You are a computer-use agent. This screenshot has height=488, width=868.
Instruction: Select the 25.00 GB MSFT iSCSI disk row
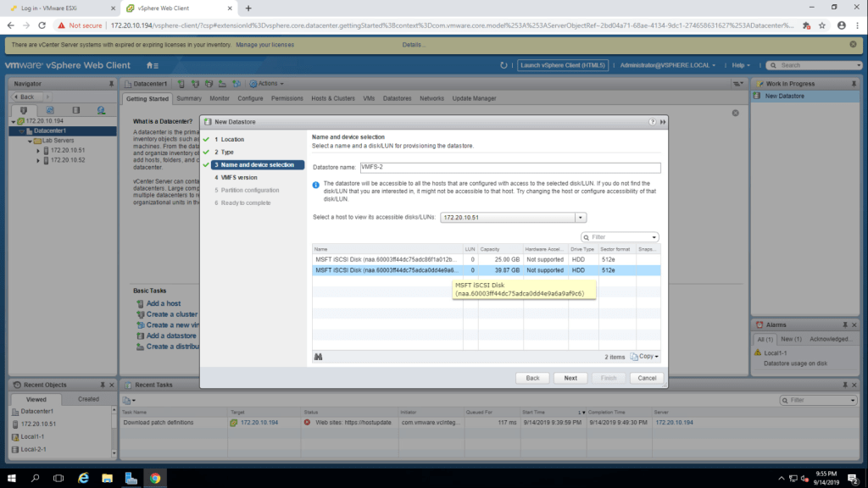click(x=387, y=259)
